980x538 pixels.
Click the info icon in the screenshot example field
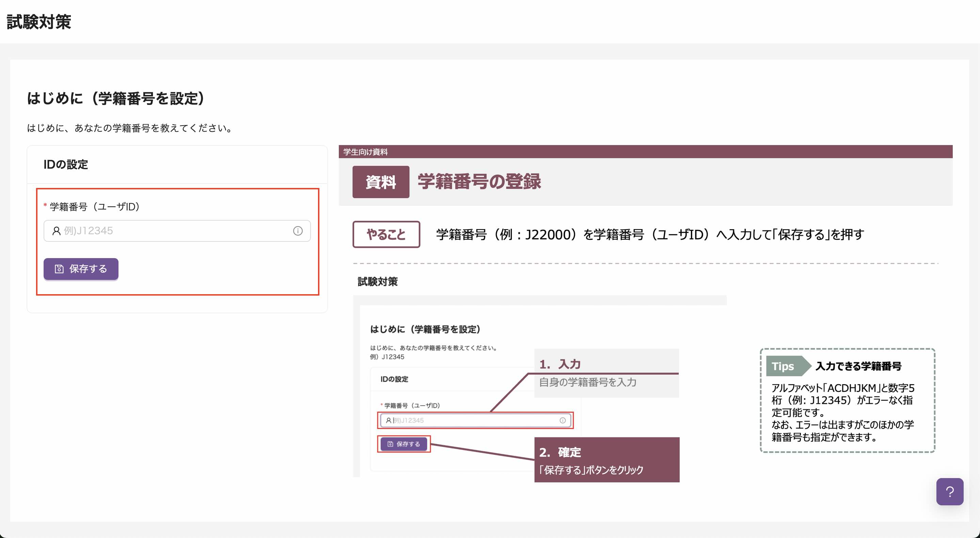tap(562, 421)
